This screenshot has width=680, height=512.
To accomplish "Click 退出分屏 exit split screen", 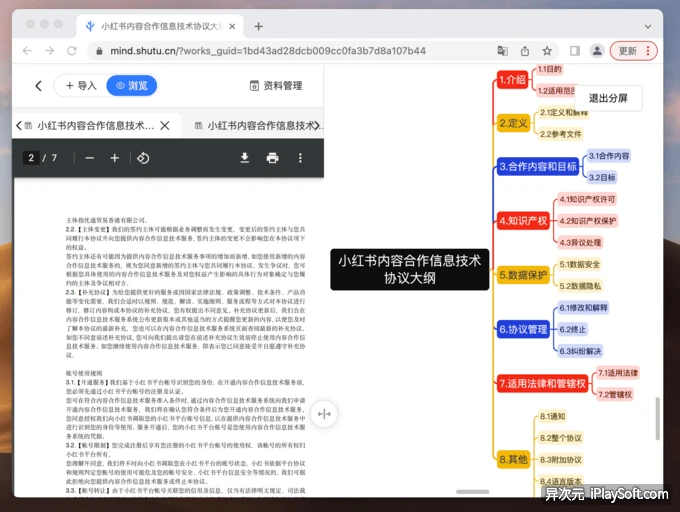I will [x=608, y=98].
